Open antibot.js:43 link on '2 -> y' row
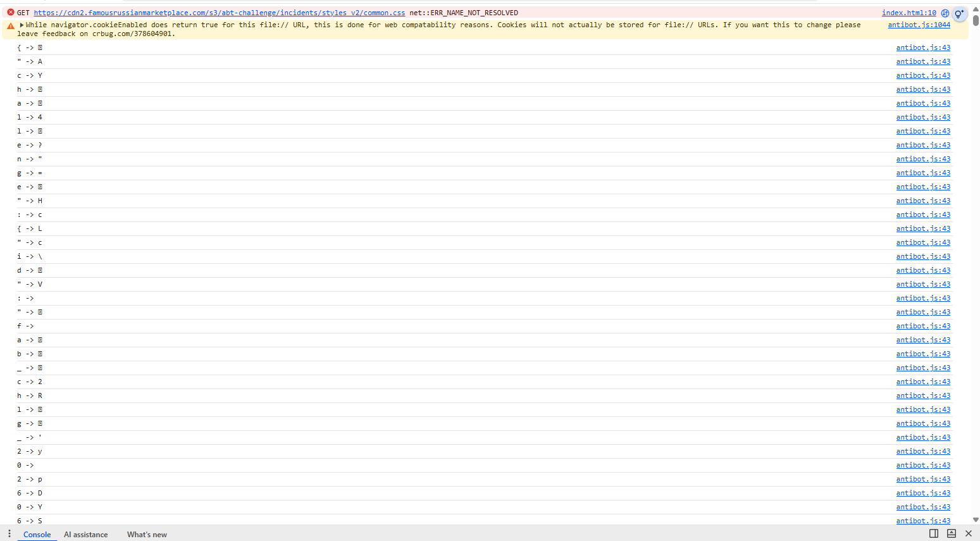Screen dimensions: 980x541 click(923, 451)
